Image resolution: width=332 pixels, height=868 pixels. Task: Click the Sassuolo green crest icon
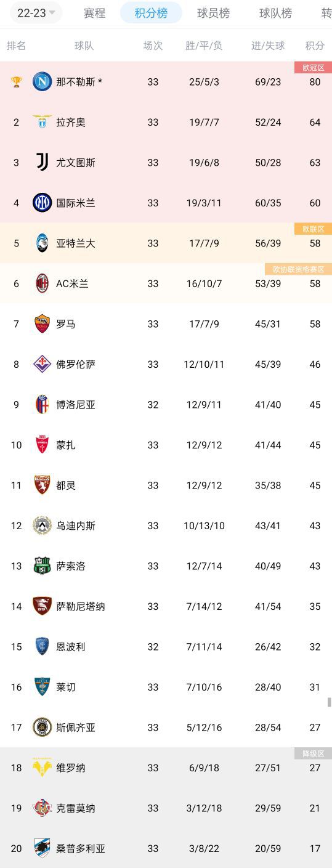pos(42,566)
